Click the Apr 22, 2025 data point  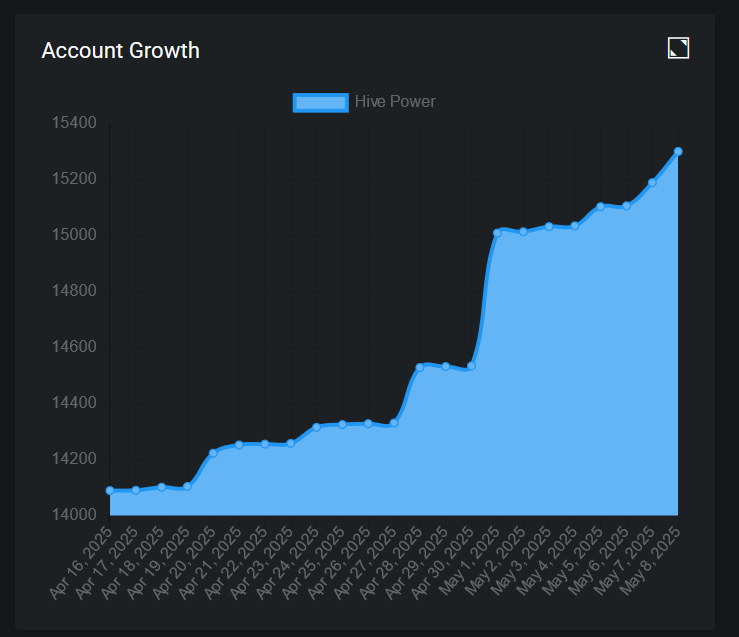[265, 444]
